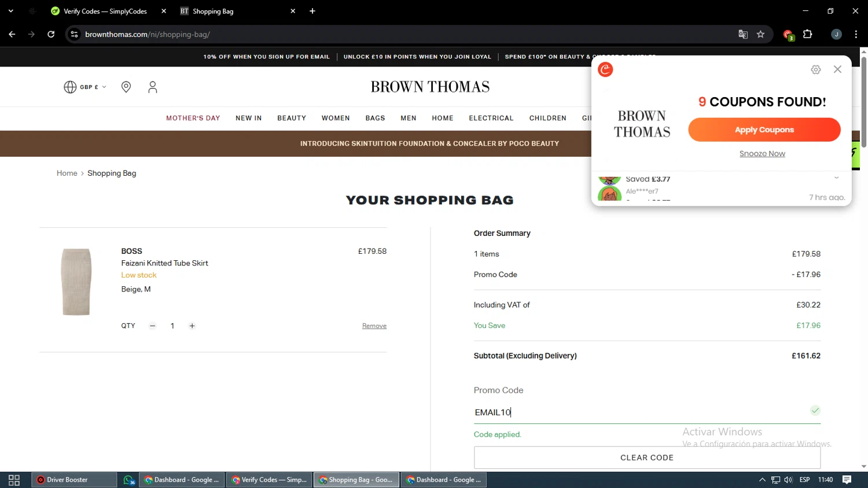Click the orange Apply Coupons button

pos(764,130)
